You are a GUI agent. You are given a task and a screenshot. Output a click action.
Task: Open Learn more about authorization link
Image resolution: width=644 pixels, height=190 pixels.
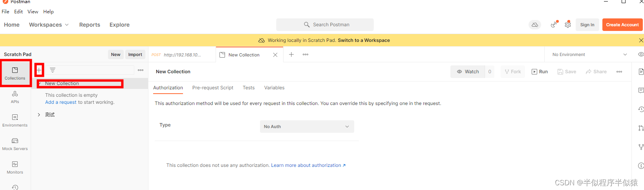pyautogui.click(x=308, y=165)
